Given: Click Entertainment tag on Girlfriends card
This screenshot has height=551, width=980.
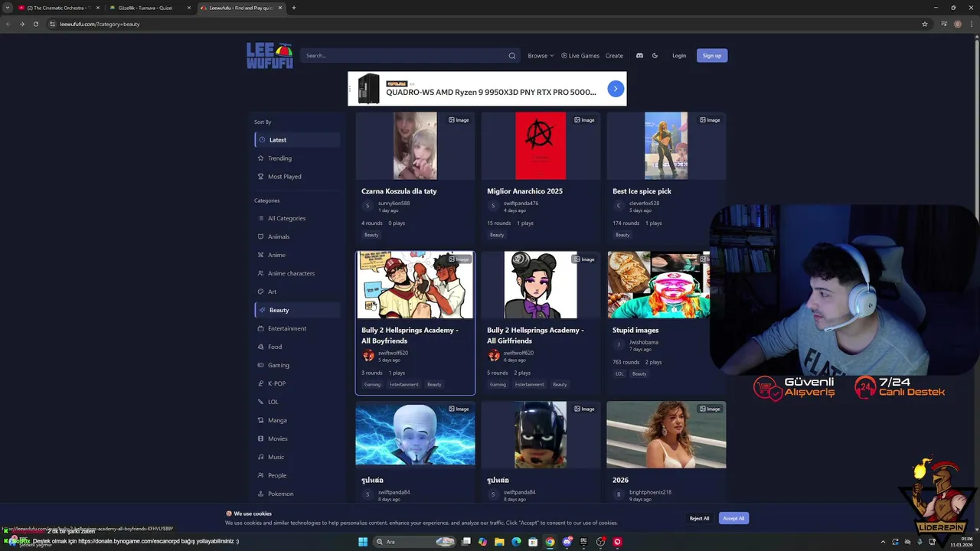Looking at the screenshot, I should coord(529,384).
